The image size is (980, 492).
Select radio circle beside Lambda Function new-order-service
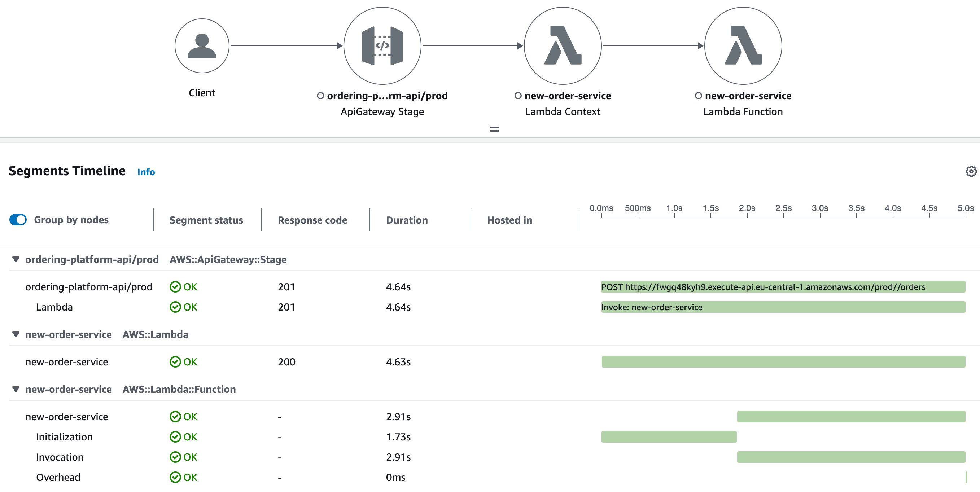[x=698, y=96]
